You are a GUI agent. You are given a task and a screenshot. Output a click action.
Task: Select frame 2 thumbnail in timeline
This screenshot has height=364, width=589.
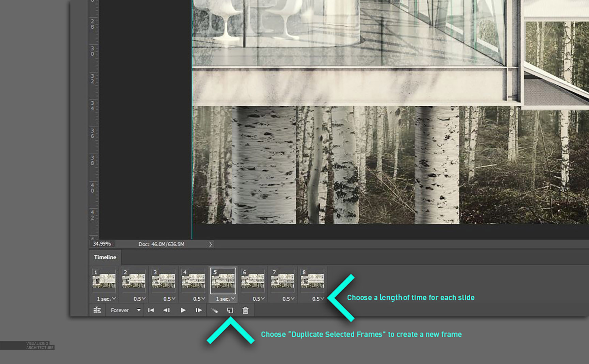(134, 281)
